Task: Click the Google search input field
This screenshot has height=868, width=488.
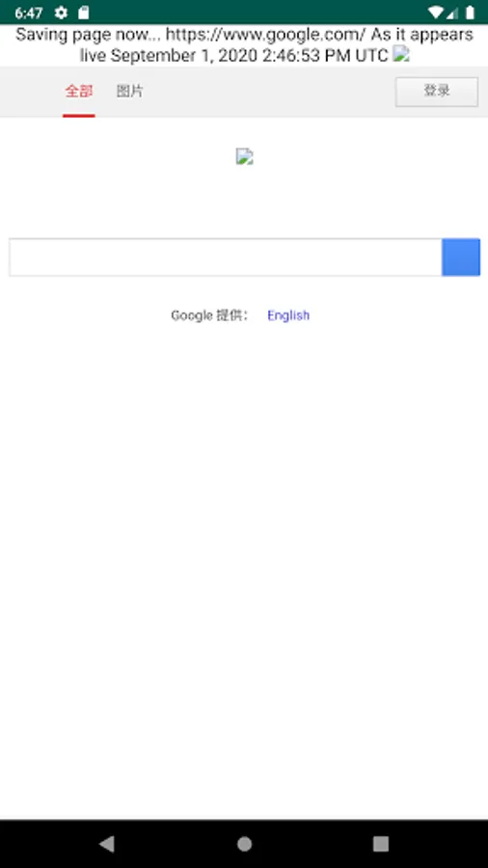Action: click(x=225, y=257)
